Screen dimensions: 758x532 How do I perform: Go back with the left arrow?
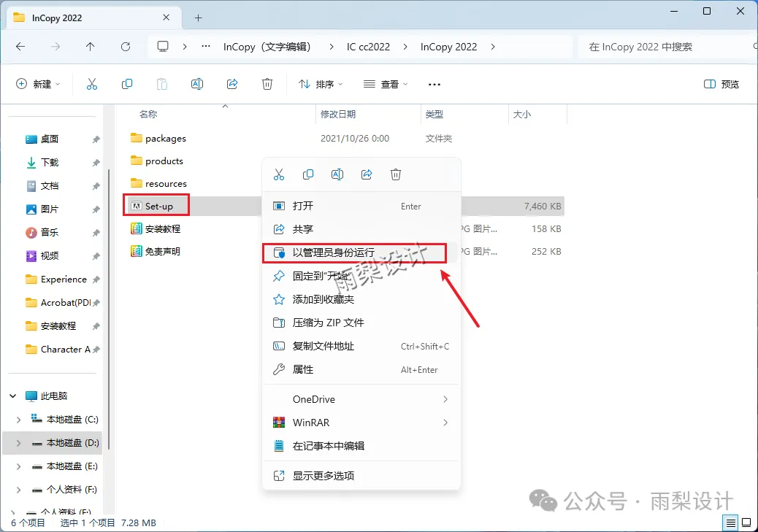(20, 47)
